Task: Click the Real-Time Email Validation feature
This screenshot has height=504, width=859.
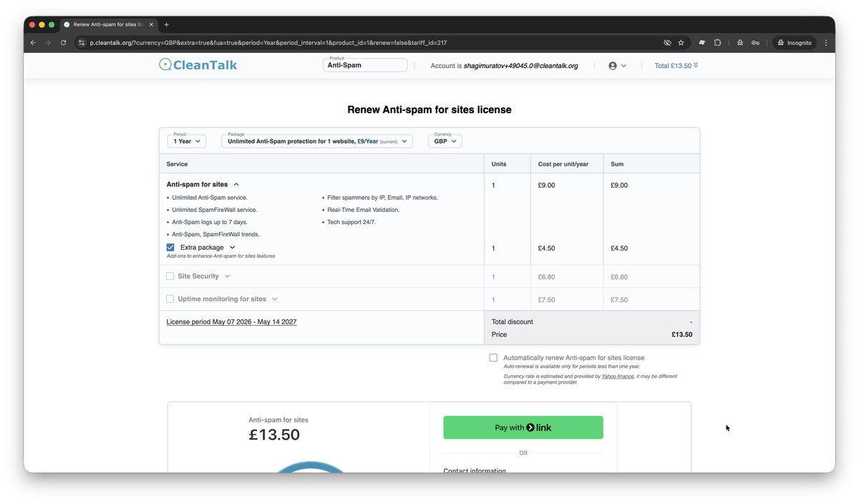Action: (364, 210)
